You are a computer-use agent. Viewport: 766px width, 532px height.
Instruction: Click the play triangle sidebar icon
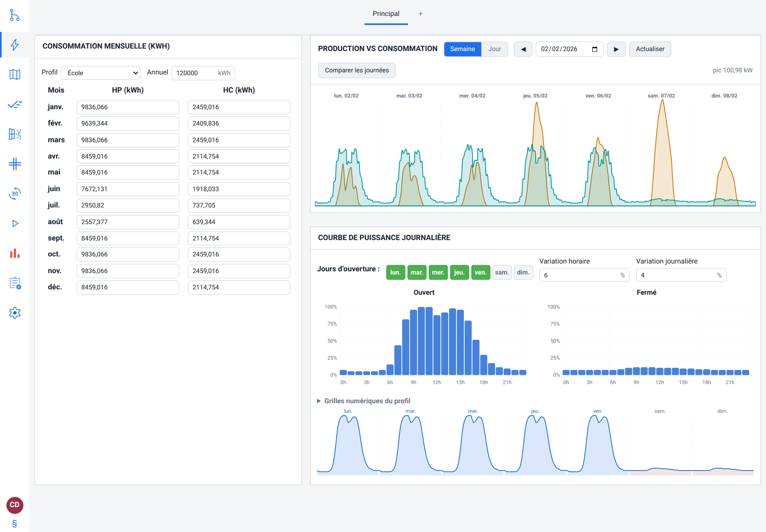[x=15, y=223]
